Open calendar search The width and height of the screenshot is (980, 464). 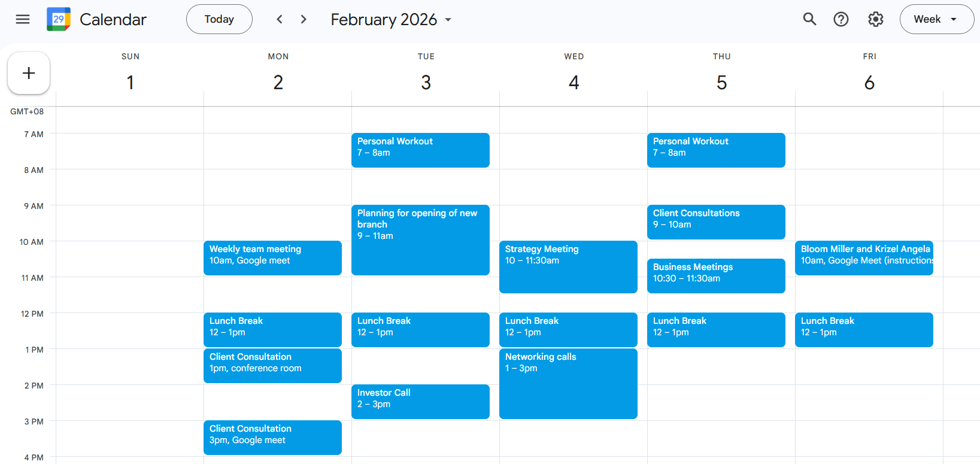(809, 19)
